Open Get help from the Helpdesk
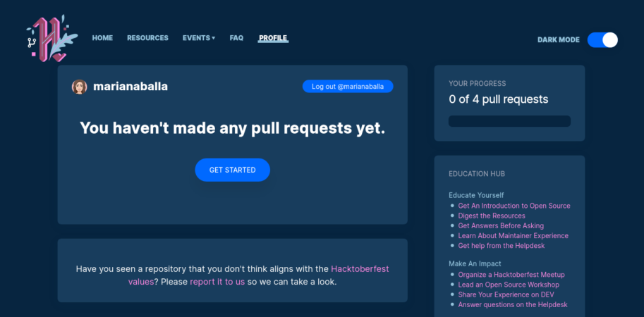 coord(502,246)
